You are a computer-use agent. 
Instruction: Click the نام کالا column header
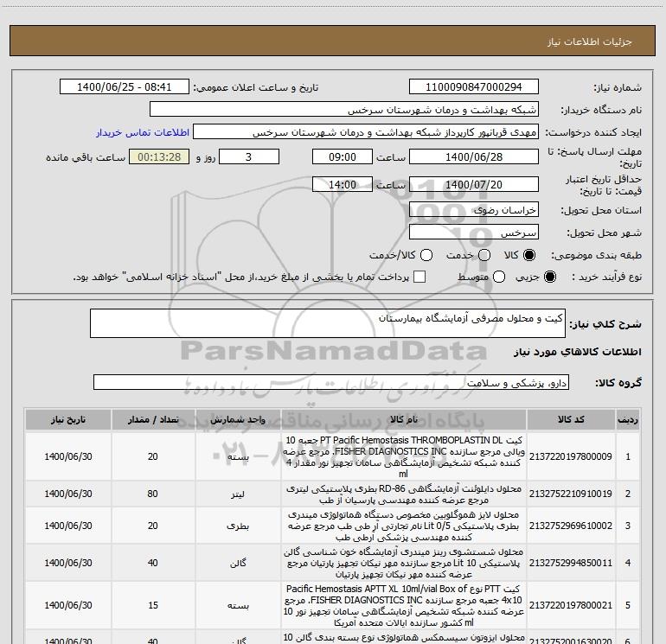click(x=404, y=420)
